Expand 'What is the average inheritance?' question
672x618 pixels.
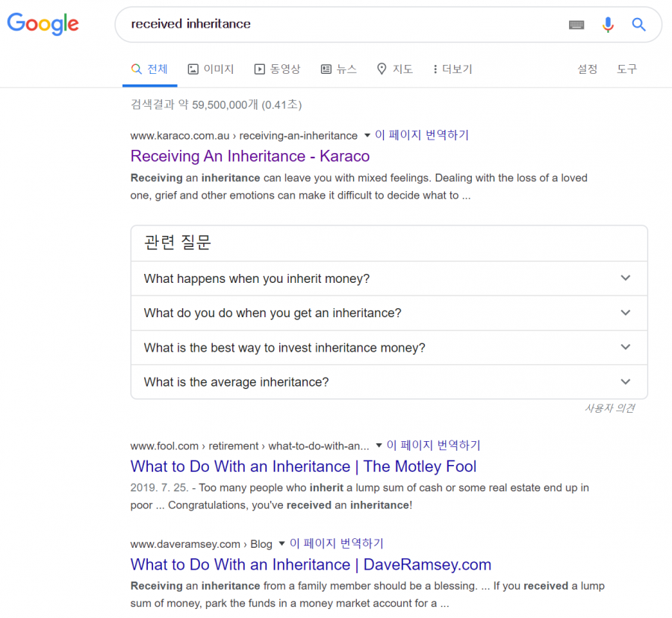click(389, 381)
